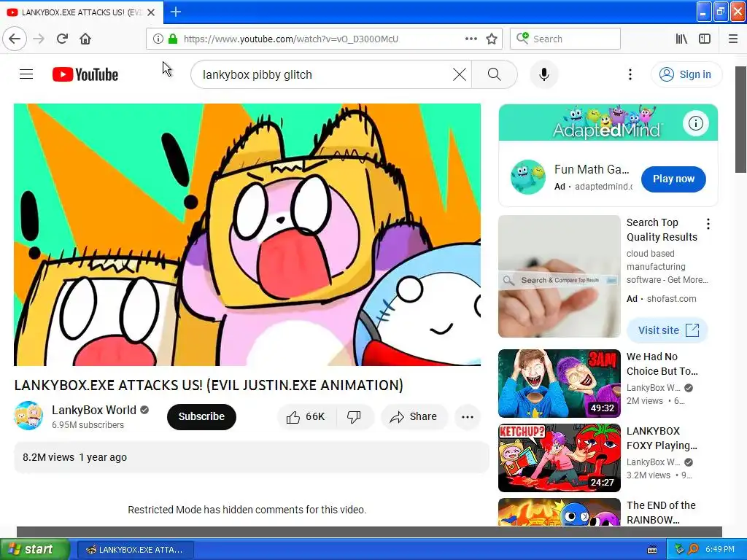Sign in to YouTube
747x560 pixels.
point(686,74)
